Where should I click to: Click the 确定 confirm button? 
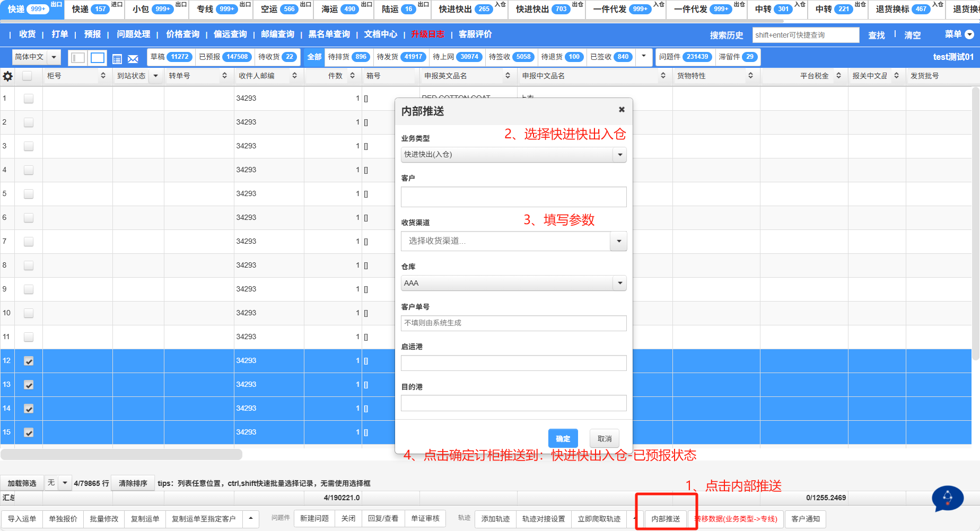563,438
